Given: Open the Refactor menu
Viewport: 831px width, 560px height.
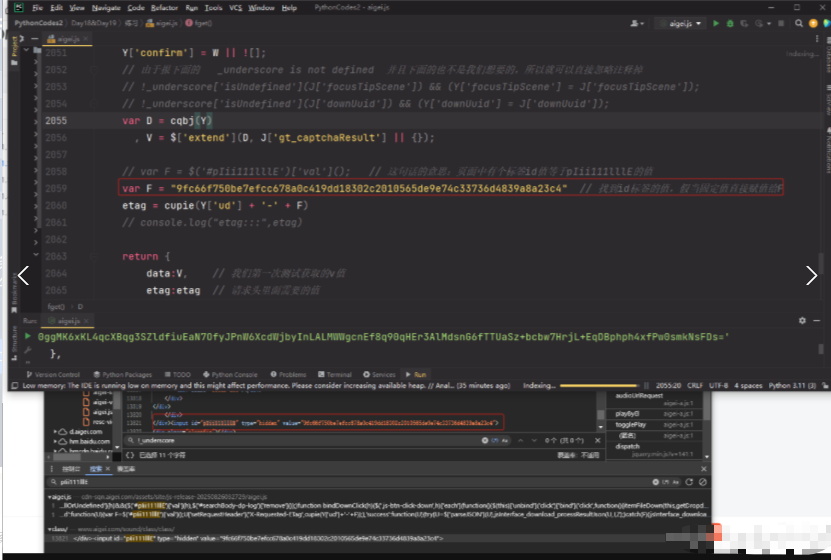Looking at the screenshot, I should click(164, 8).
